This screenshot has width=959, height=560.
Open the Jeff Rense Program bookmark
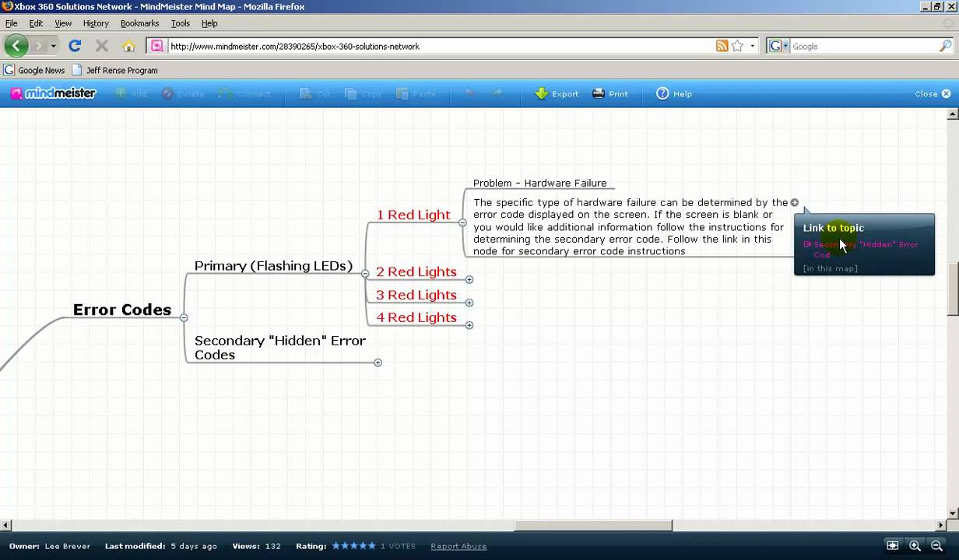pos(115,70)
